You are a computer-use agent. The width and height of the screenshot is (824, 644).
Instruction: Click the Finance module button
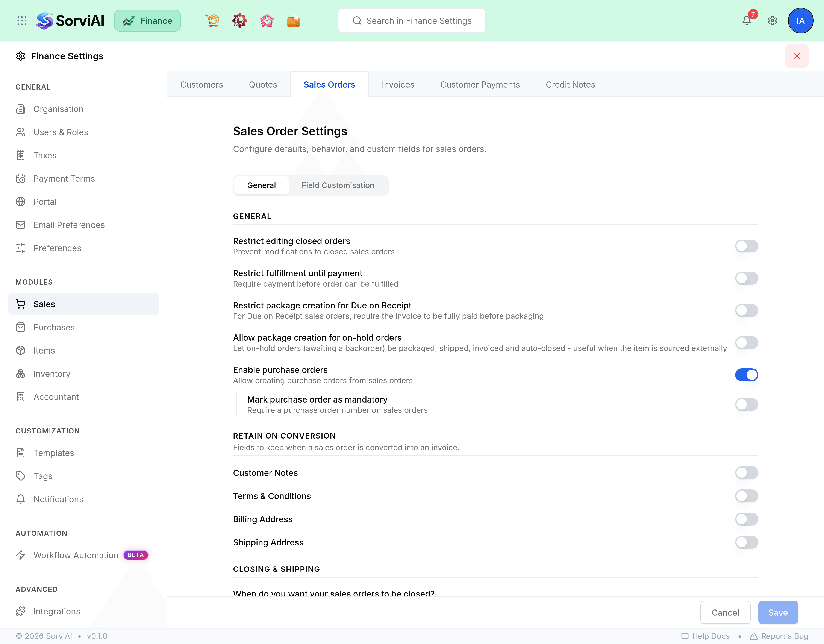click(147, 21)
